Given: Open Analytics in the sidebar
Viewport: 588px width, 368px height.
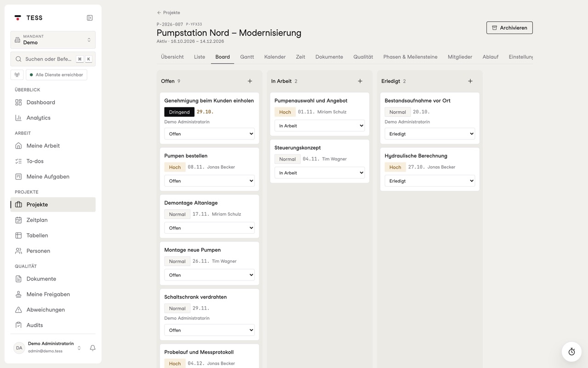Looking at the screenshot, I should click(53, 118).
